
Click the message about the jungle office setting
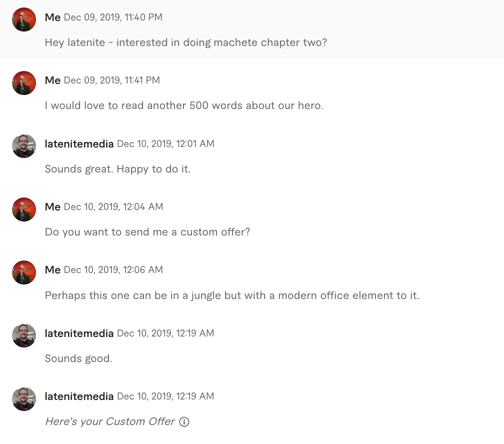232,295
